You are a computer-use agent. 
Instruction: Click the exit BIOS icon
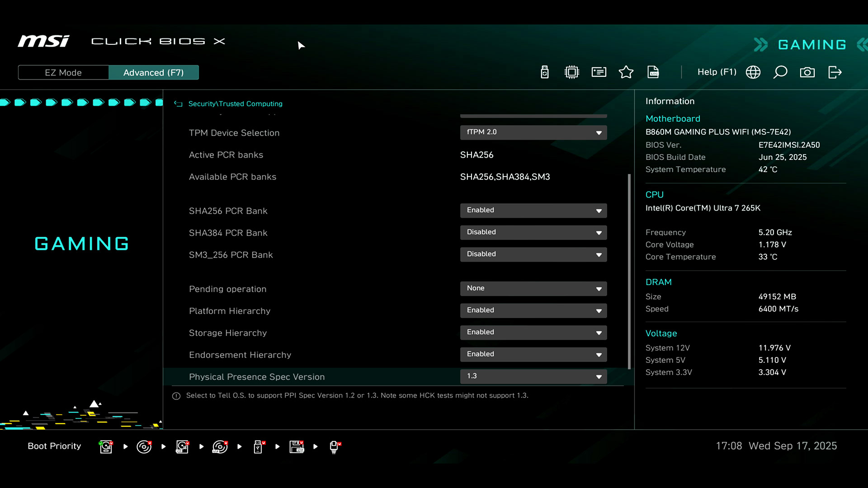point(835,72)
